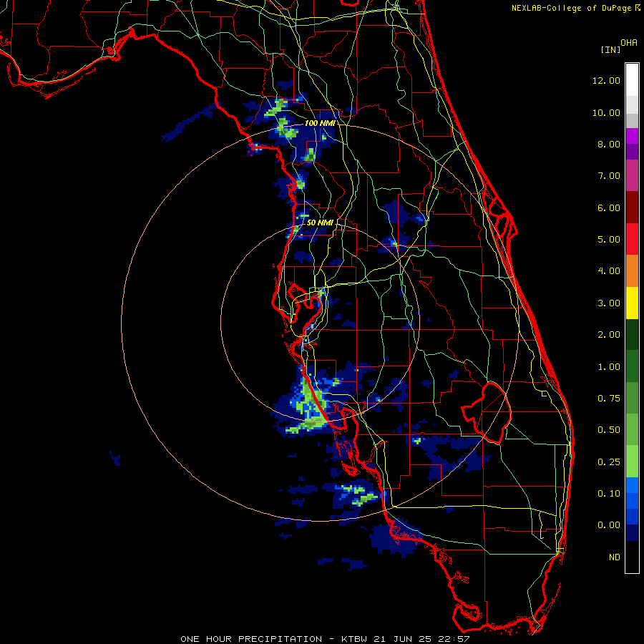Pick the orange swatch on the color scale
The width and height of the screenshot is (644, 644).
coord(632,271)
